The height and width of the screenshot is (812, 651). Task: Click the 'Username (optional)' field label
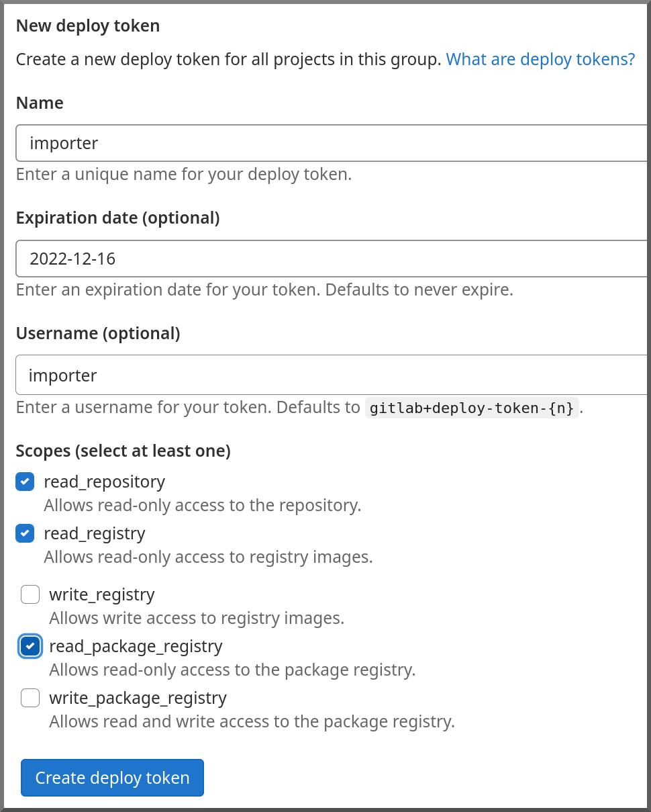click(x=98, y=333)
